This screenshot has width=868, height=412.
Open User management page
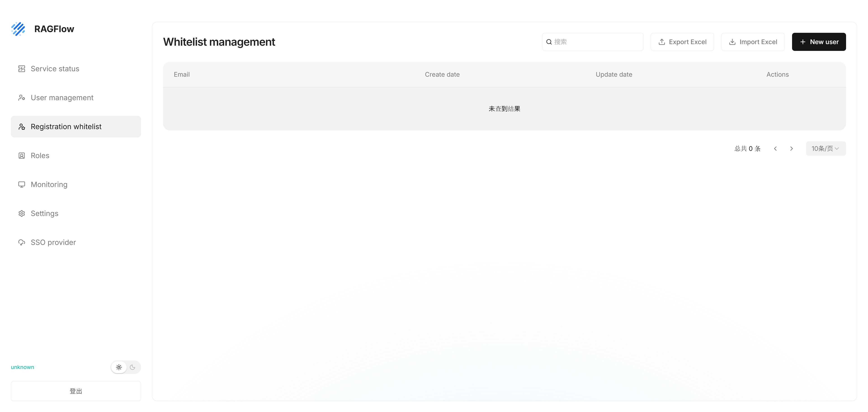coord(76,98)
